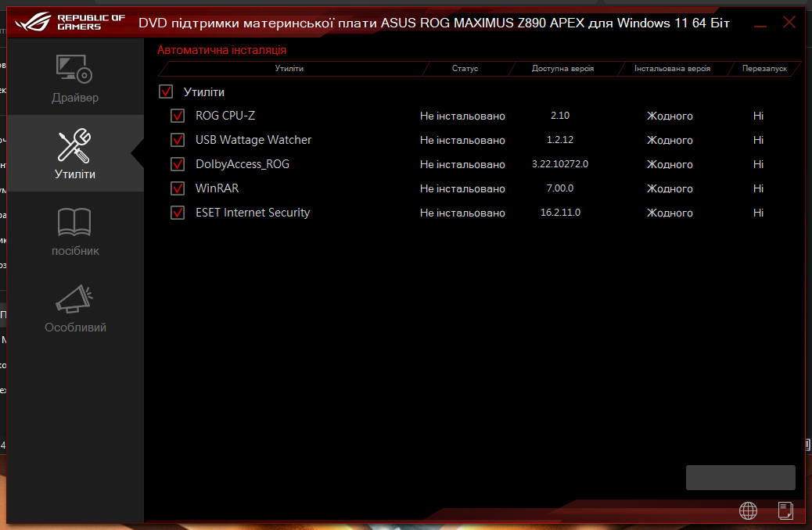This screenshot has width=812, height=530.
Task: Uncheck the master Утиліти checkbox
Action: 165,91
